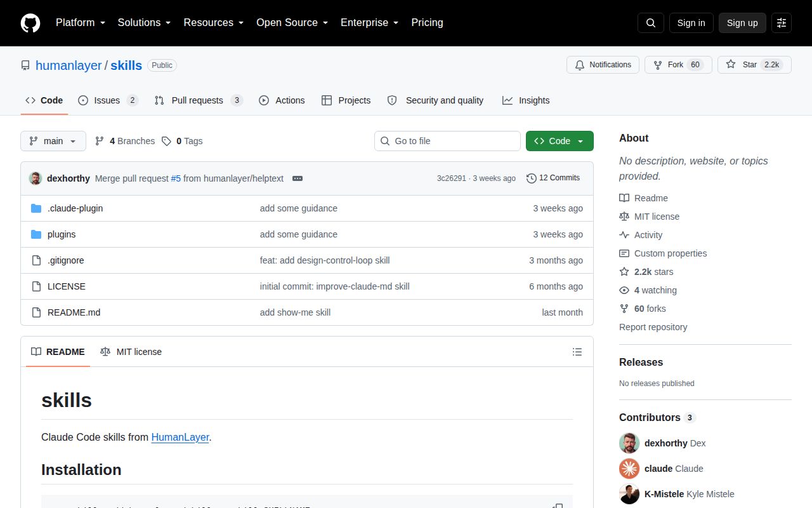812x508 pixels.
Task: Select the MIT license tab in viewer
Action: coord(131,352)
